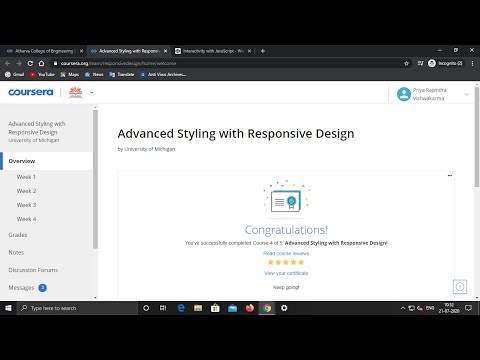Bookmark this page with the star icon

[406, 63]
